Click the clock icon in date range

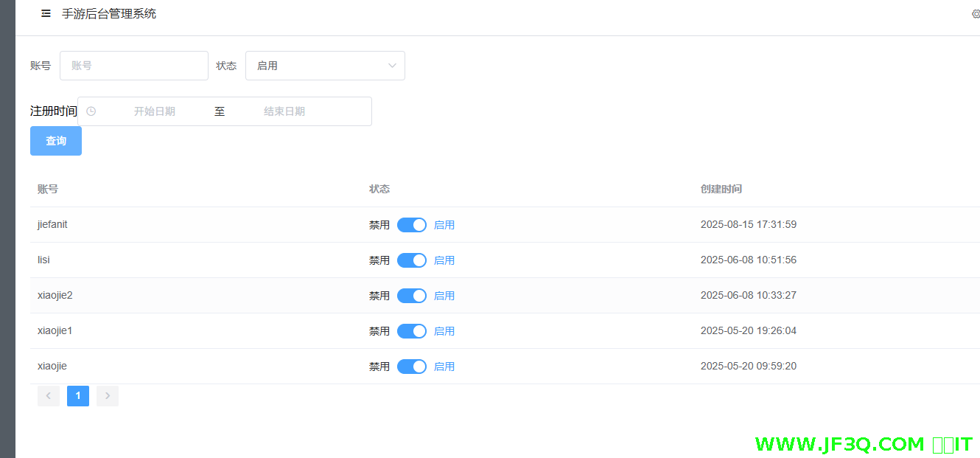(91, 111)
